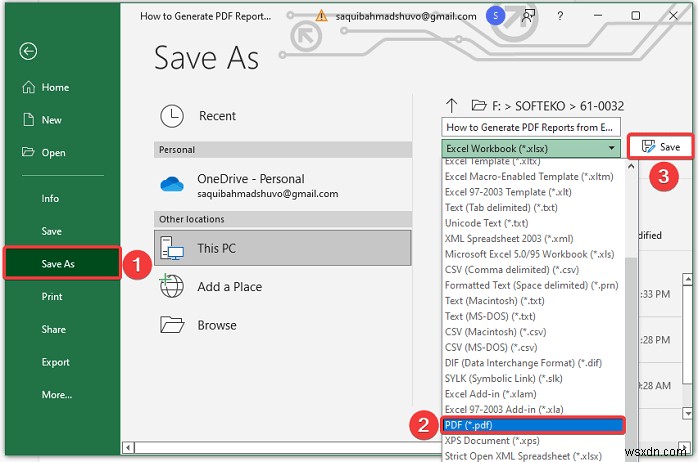Select Strict Open XML Spreadsheet (*.xlsx)
The image size is (698, 462).
pos(523,456)
